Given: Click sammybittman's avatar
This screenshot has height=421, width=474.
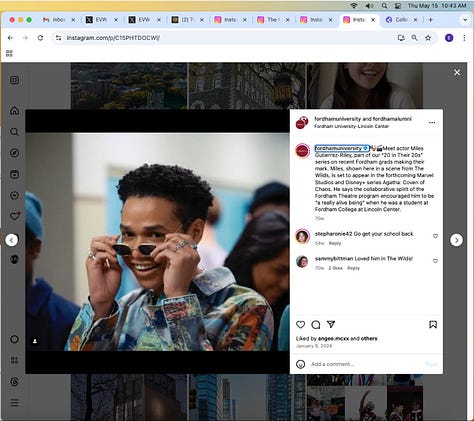Looking at the screenshot, I should pos(302,262).
